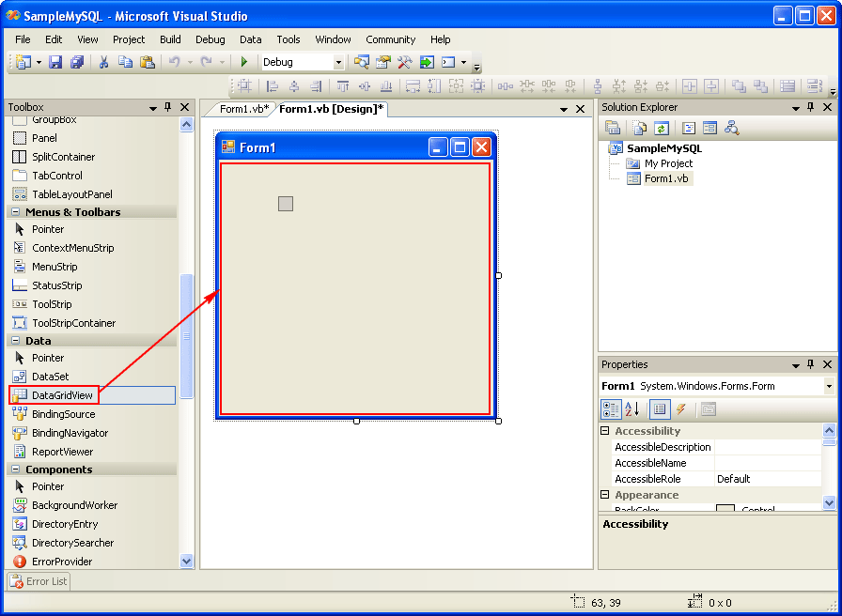Toggle auto-hide pin on Toolbox panel
Viewport: 842px width, 616px height.
pyautogui.click(x=168, y=107)
